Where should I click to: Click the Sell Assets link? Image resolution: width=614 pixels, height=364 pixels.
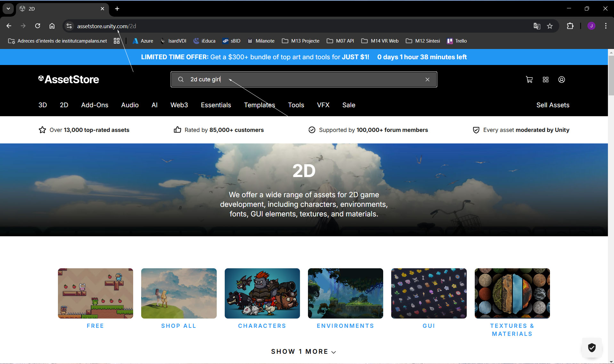553,105
